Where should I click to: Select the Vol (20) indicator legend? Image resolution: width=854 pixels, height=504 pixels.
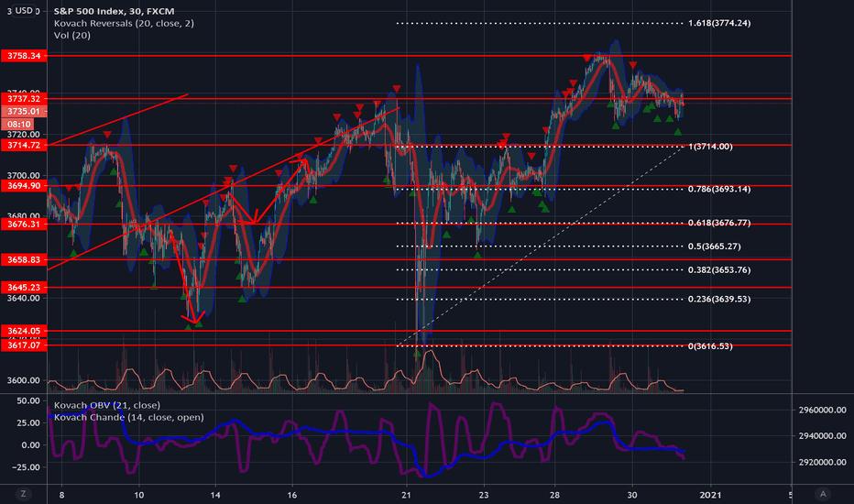click(x=71, y=36)
